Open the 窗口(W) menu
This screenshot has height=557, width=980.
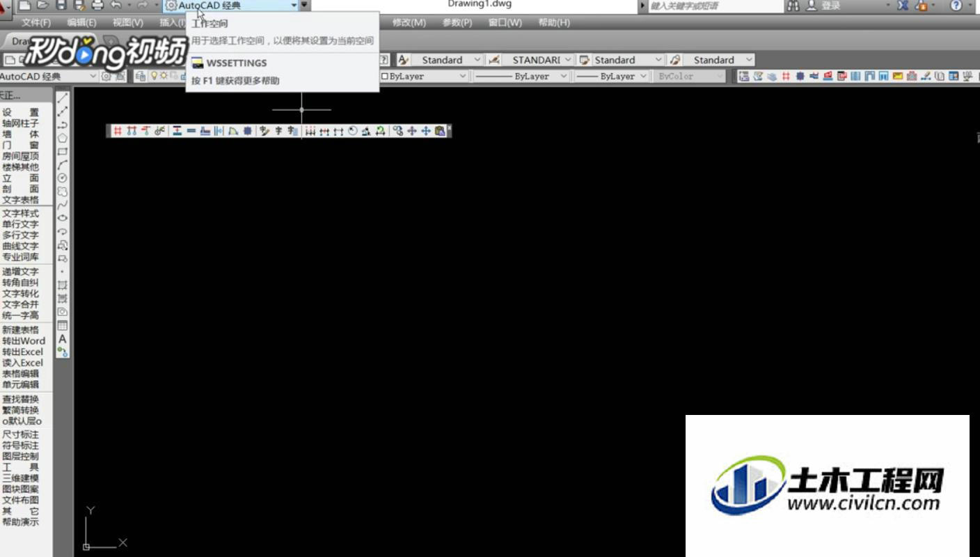click(505, 22)
